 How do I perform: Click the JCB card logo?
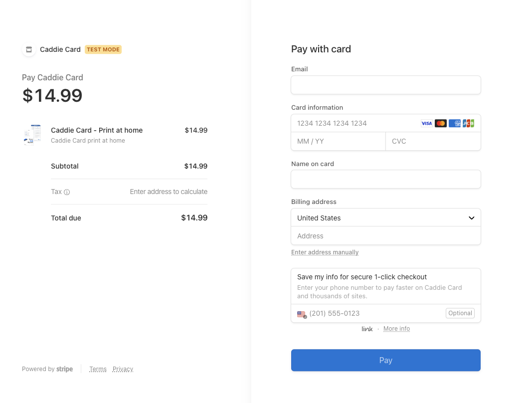coord(468,123)
